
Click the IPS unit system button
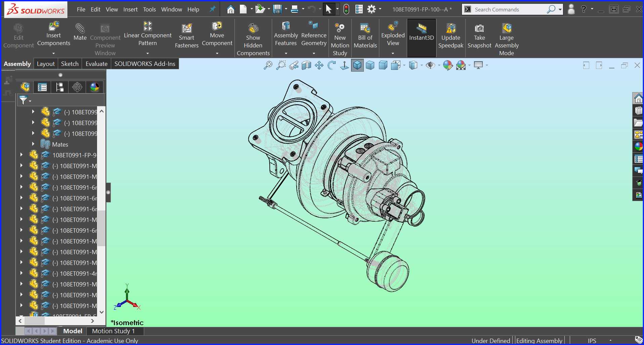coord(592,341)
